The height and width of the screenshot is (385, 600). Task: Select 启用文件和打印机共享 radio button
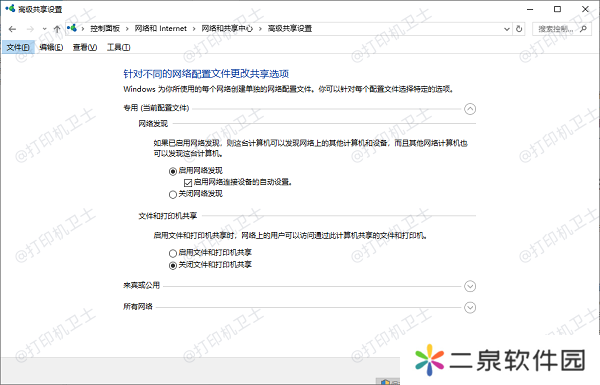click(x=173, y=253)
